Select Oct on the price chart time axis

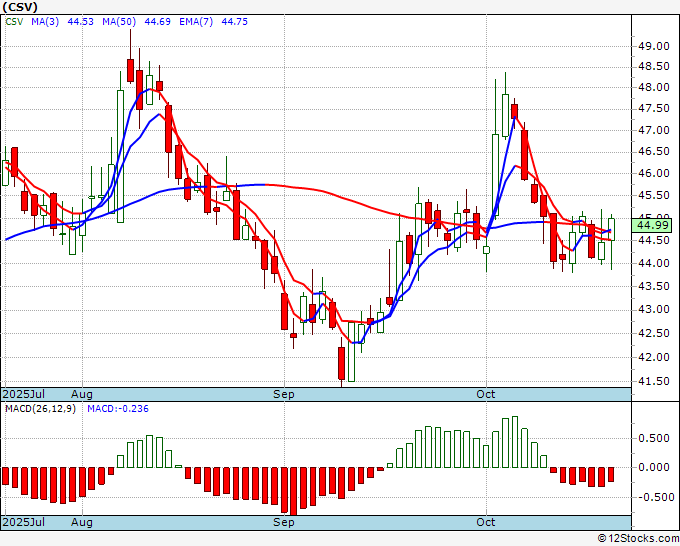click(x=487, y=395)
